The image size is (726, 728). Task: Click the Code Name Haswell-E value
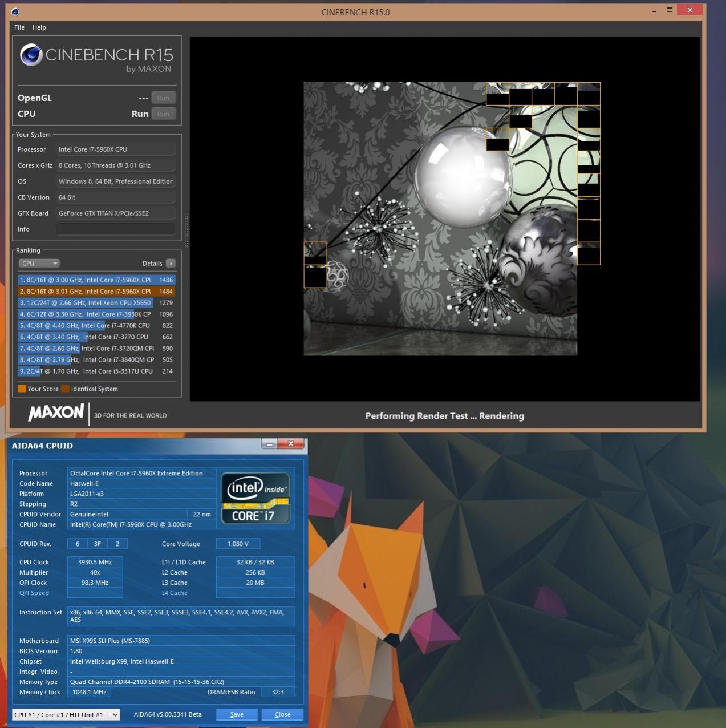point(141,484)
